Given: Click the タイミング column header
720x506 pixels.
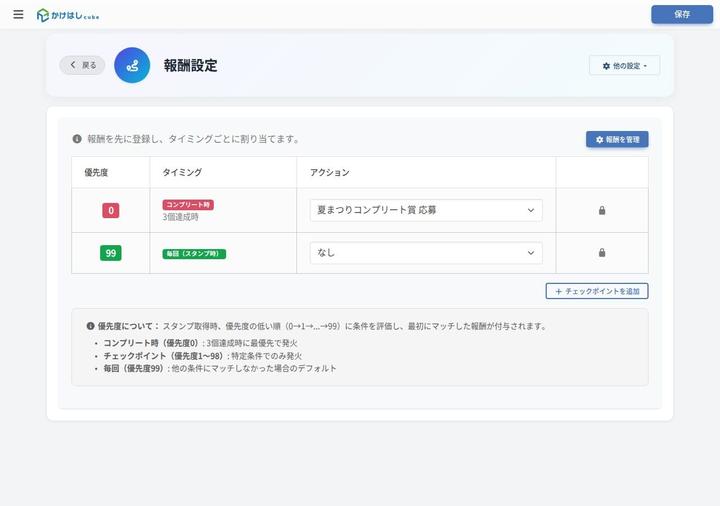Looking at the screenshot, I should (182, 173).
